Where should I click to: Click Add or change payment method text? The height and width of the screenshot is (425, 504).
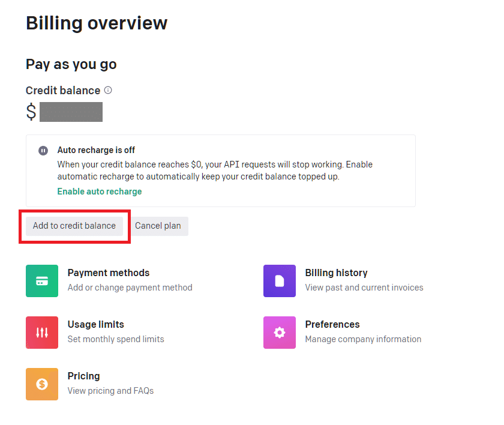(x=130, y=288)
